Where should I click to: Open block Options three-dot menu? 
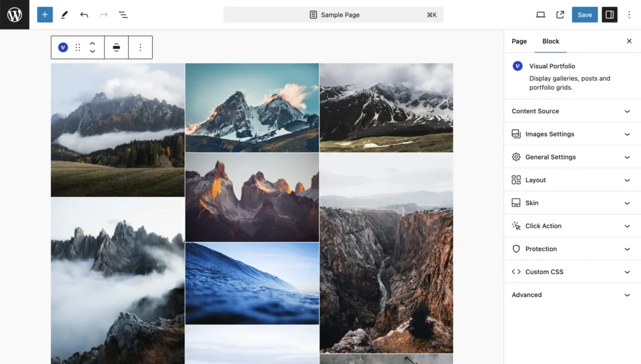140,48
